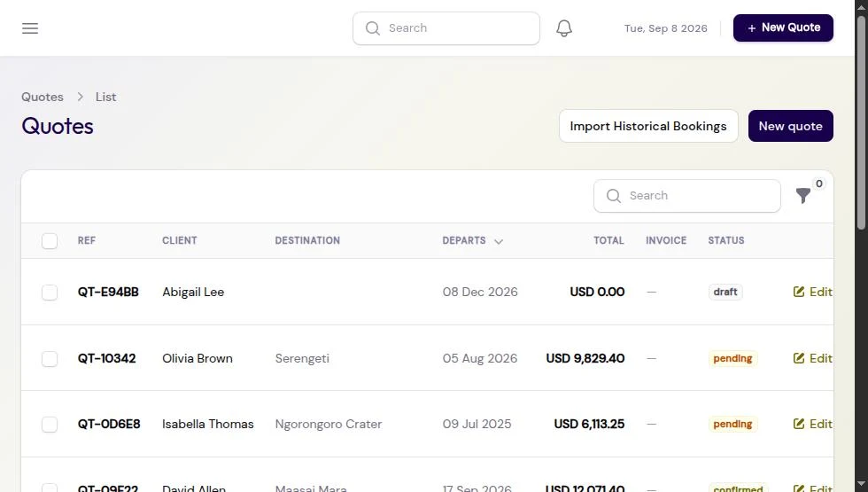Image resolution: width=868 pixels, height=492 pixels.
Task: Edit Isabella Thomas's quote
Action: tap(813, 424)
